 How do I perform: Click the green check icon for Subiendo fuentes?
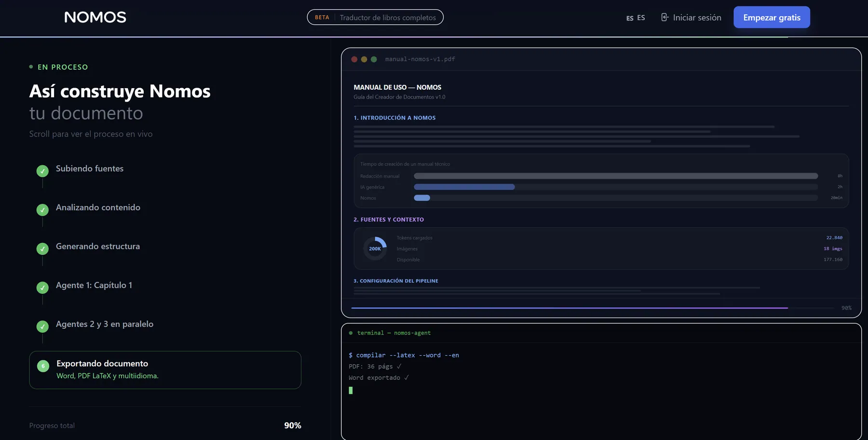42,171
